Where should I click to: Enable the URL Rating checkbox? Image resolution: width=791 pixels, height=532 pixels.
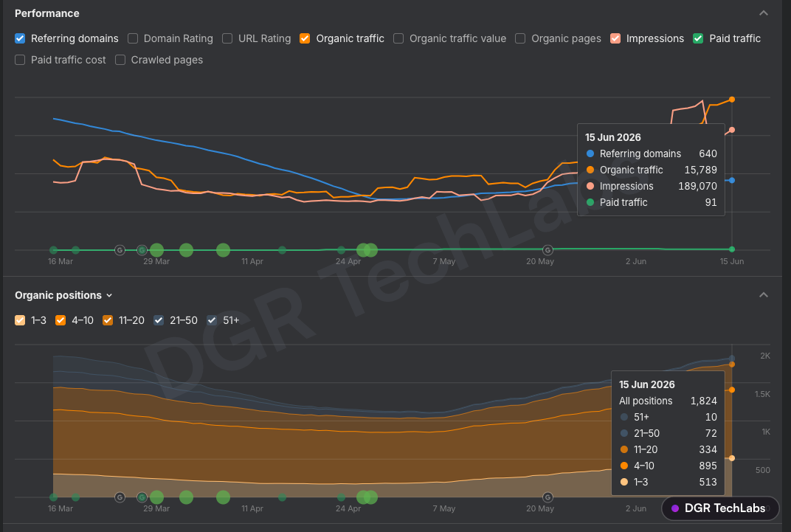(227, 38)
